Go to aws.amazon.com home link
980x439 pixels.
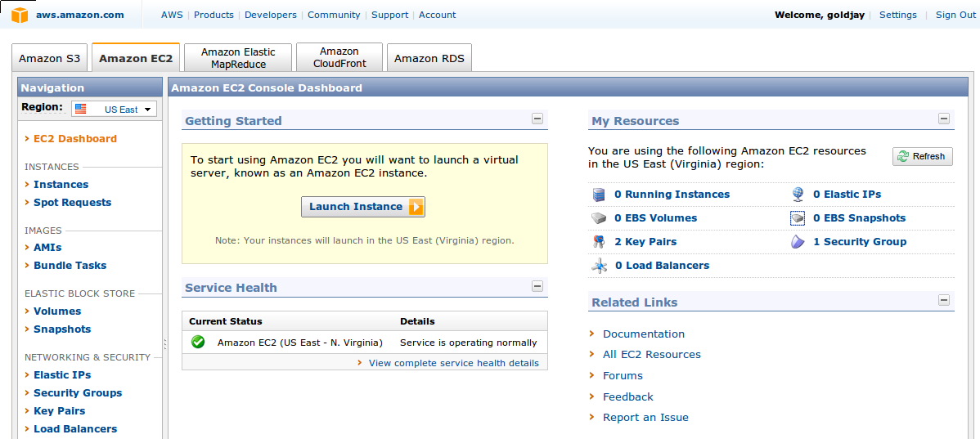80,15
